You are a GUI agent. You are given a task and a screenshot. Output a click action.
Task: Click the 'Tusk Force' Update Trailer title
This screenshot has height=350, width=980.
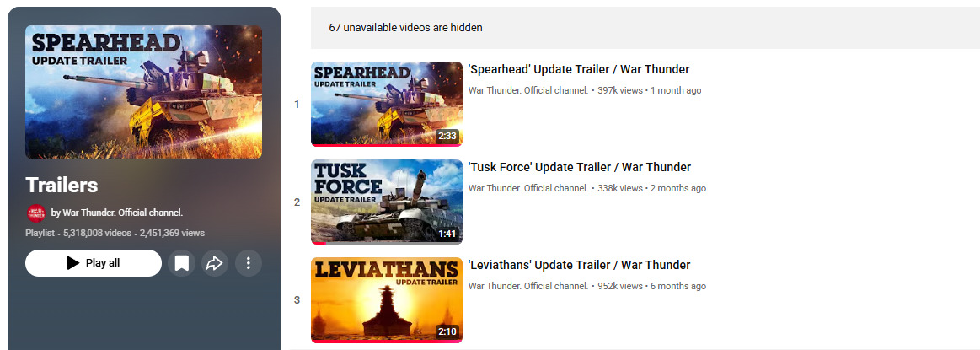pyautogui.click(x=580, y=168)
